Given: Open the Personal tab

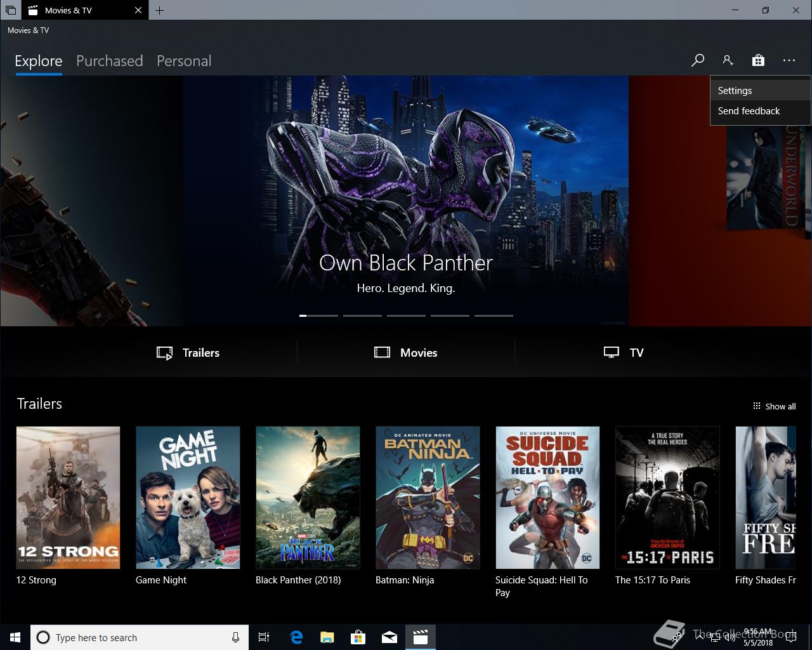Looking at the screenshot, I should click(x=184, y=61).
